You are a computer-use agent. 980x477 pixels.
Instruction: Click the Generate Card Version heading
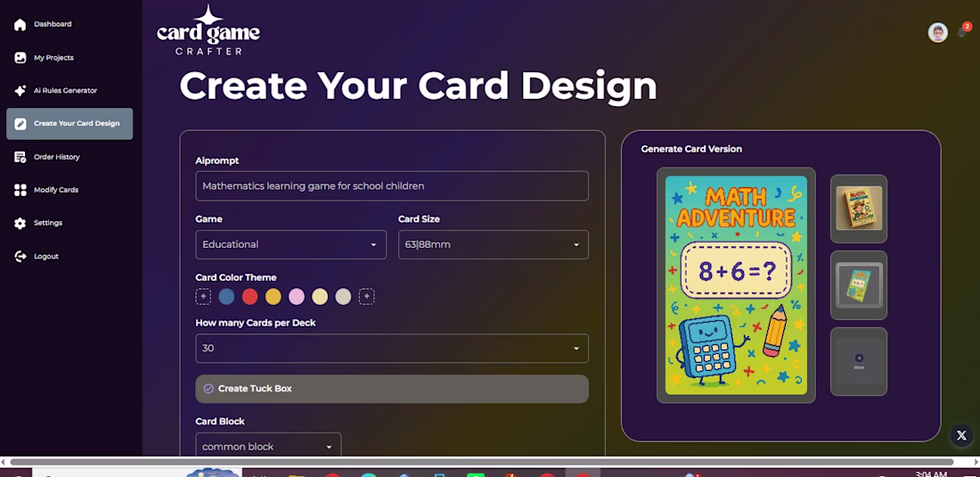click(x=691, y=149)
